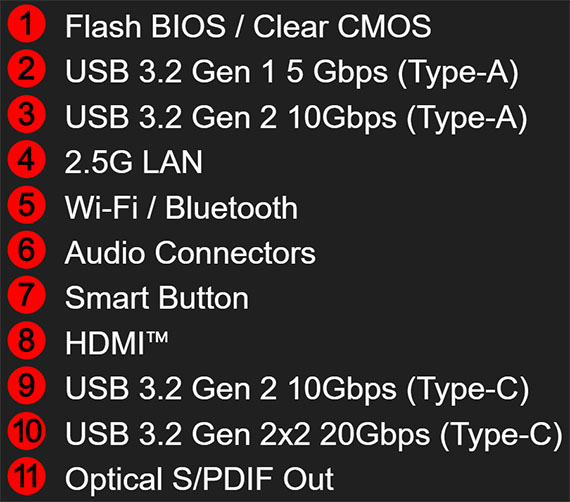Click the 2.5G LAN label
Screen dimensions: 570x502
[x=133, y=162]
